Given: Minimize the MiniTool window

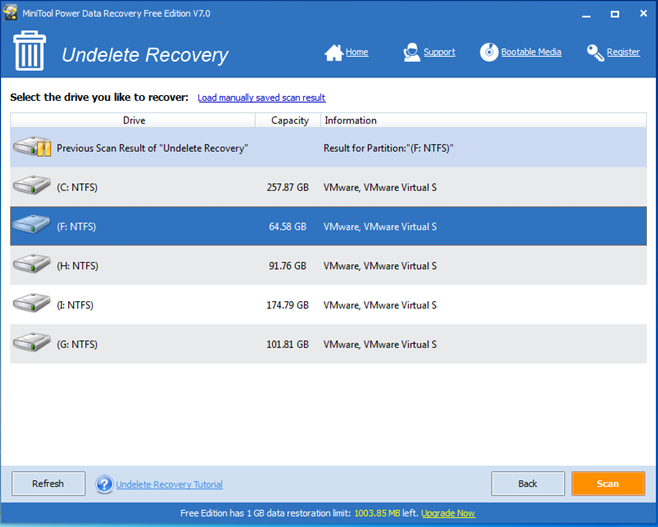Looking at the screenshot, I should click(x=586, y=14).
